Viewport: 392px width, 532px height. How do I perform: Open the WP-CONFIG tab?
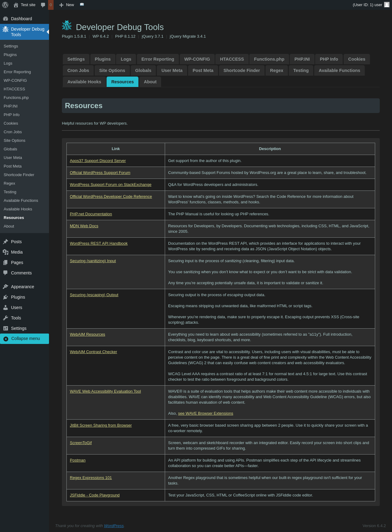pyautogui.click(x=197, y=59)
